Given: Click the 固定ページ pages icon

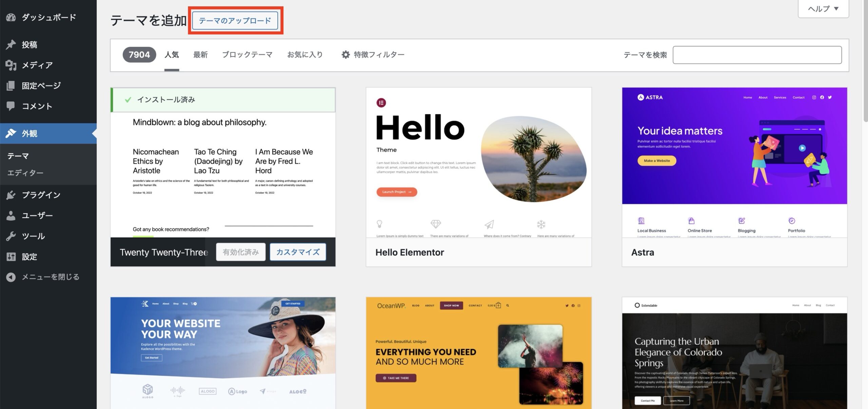Looking at the screenshot, I should pyautogui.click(x=11, y=85).
